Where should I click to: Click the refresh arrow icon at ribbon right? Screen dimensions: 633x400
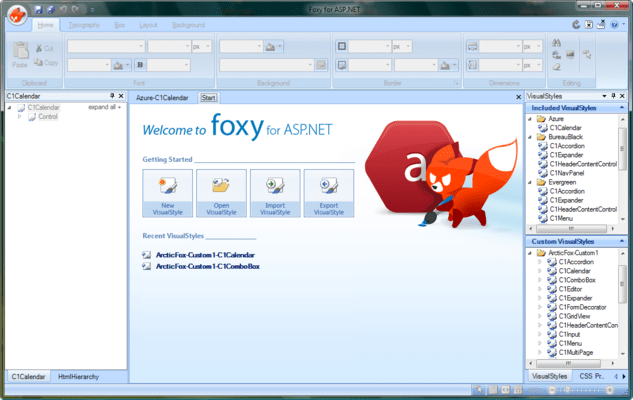pos(576,25)
